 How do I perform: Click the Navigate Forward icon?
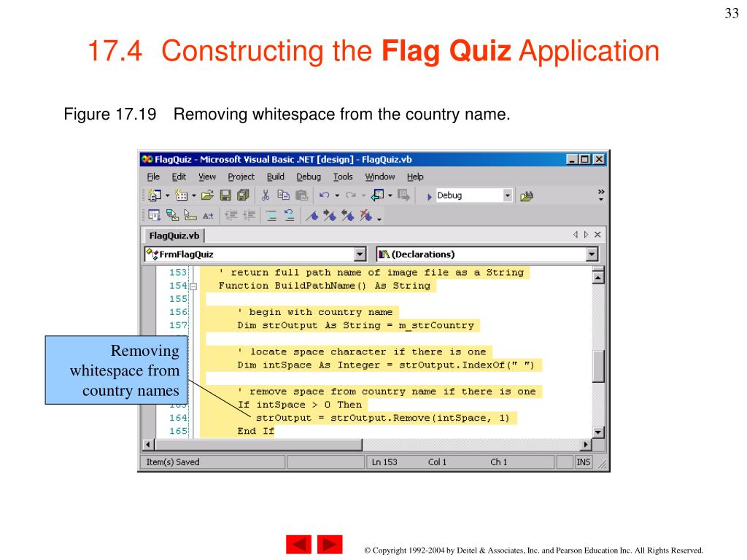click(403, 195)
